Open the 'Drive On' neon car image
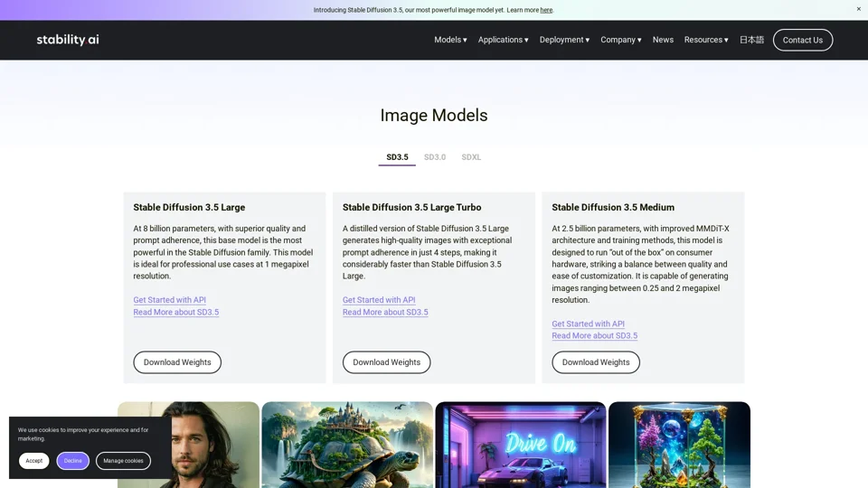Viewport: 868px width, 488px height. tap(521, 445)
